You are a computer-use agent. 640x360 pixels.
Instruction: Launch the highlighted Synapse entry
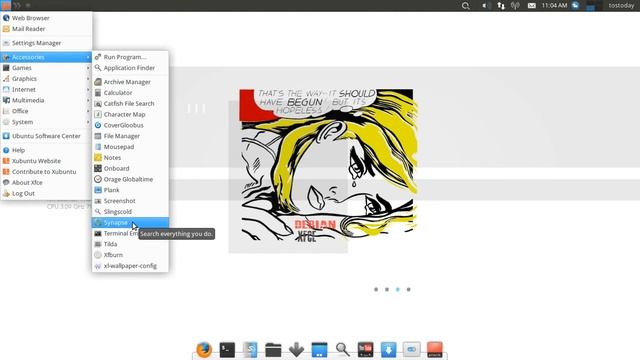coord(130,222)
